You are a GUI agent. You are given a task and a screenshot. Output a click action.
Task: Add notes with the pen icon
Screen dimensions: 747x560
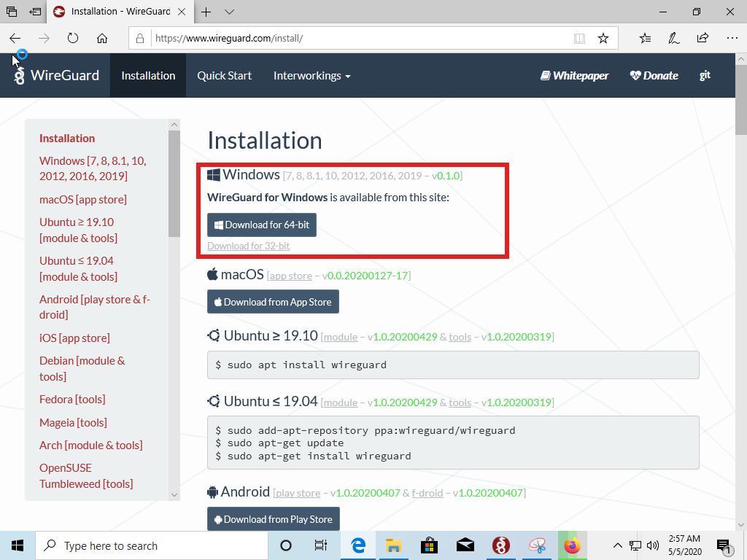673,38
